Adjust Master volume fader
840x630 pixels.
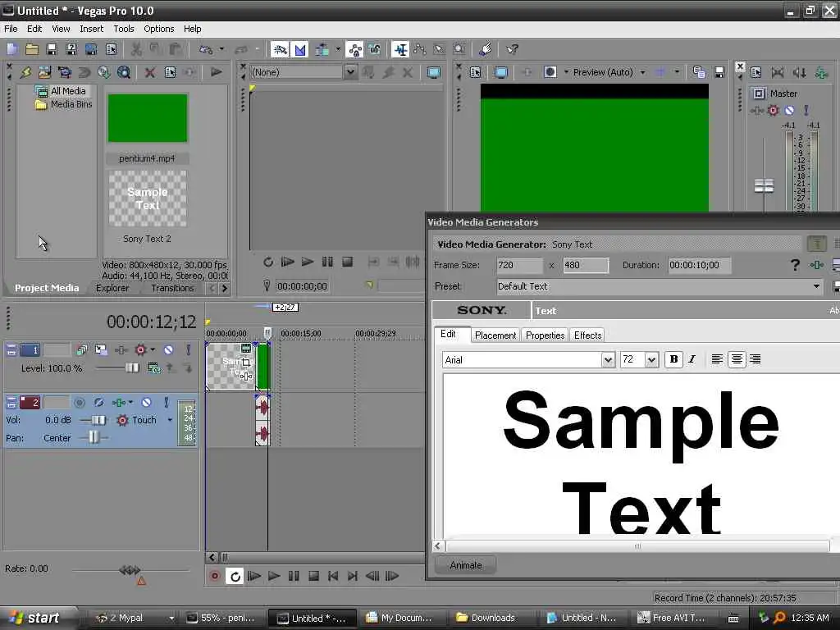coord(764,186)
